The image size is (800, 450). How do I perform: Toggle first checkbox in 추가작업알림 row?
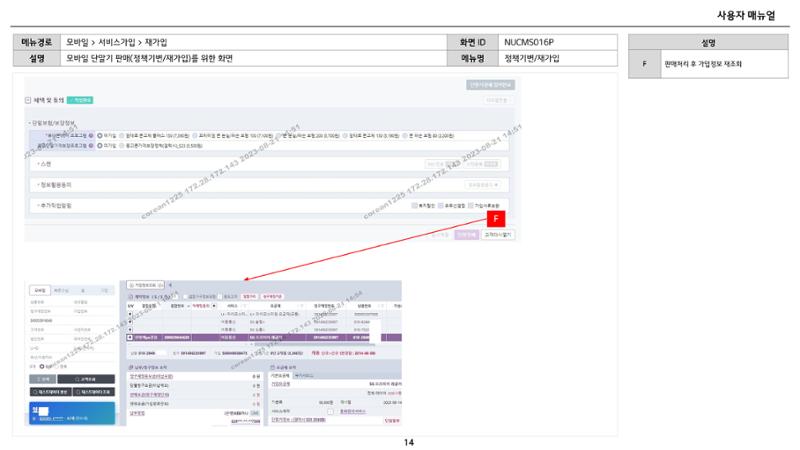coord(415,206)
